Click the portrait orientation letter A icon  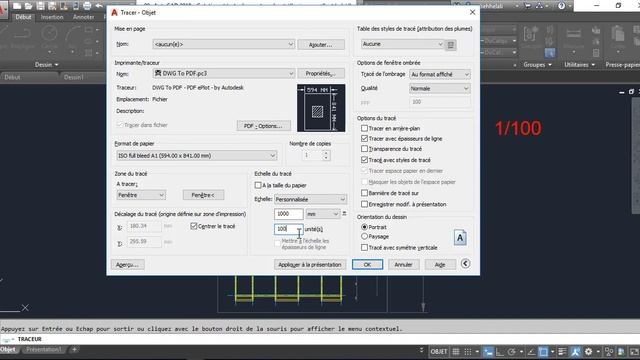460,238
